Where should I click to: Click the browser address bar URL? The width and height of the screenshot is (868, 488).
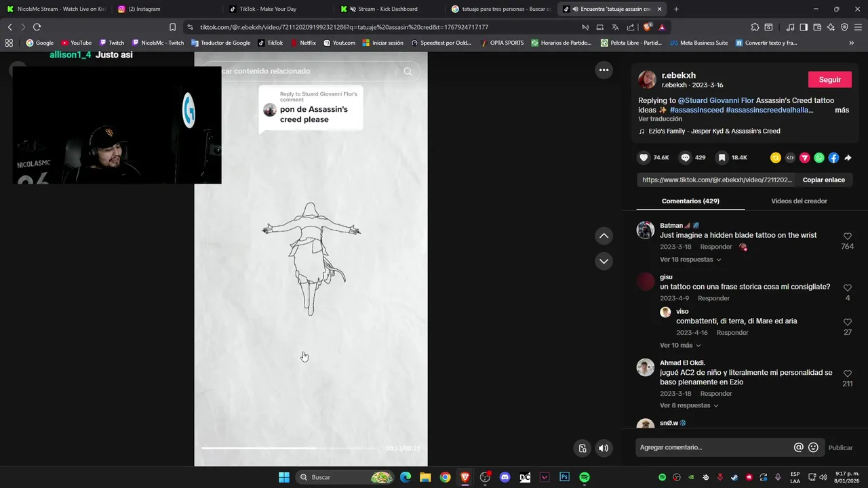tap(344, 27)
